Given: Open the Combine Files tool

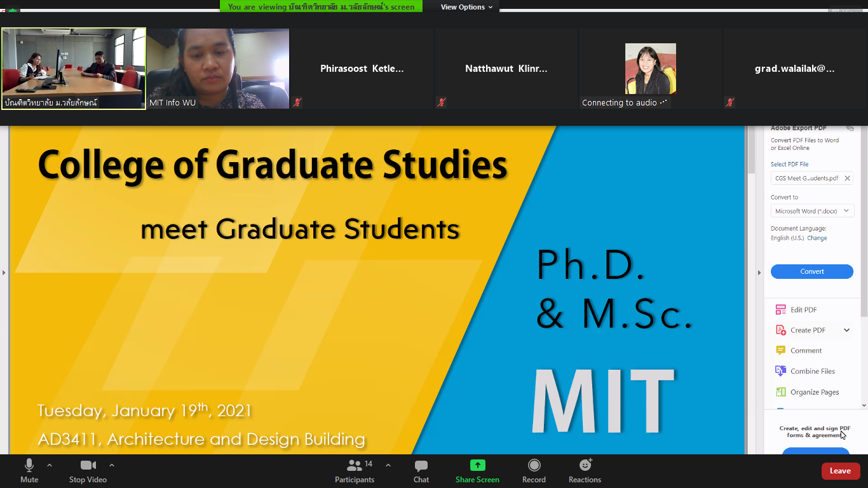Looking at the screenshot, I should [x=780, y=371].
